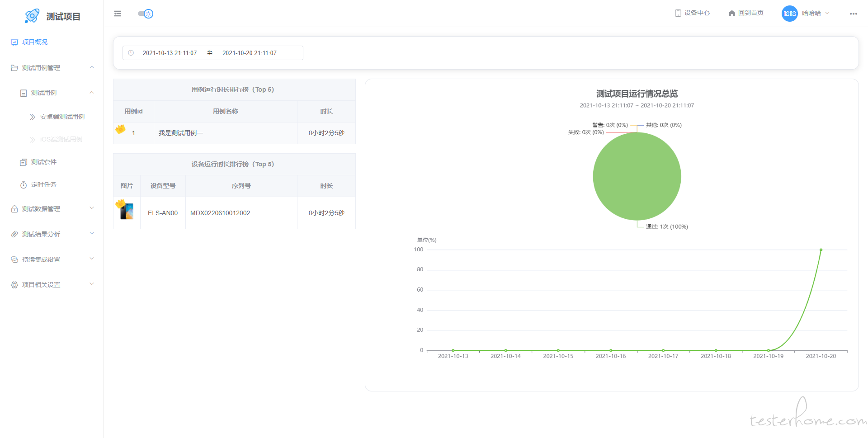This screenshot has height=438, width=868.
Task: Click the start date field 2021-10-13
Action: coord(170,53)
